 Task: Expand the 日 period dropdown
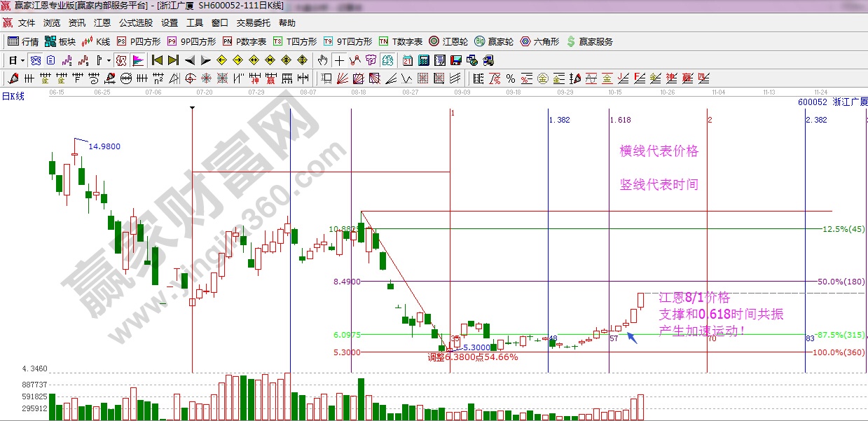pyautogui.click(x=17, y=60)
